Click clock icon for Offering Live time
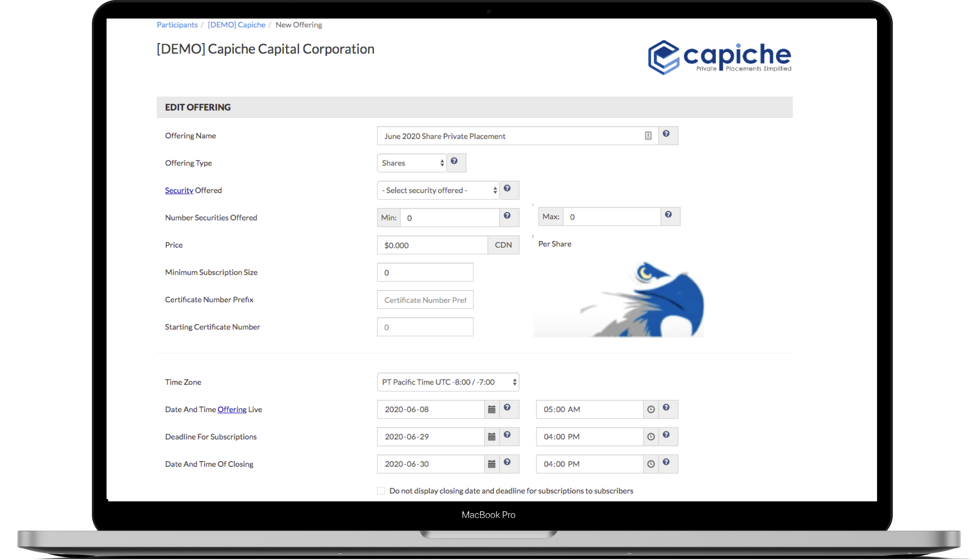Image resolution: width=978 pixels, height=560 pixels. tap(650, 410)
